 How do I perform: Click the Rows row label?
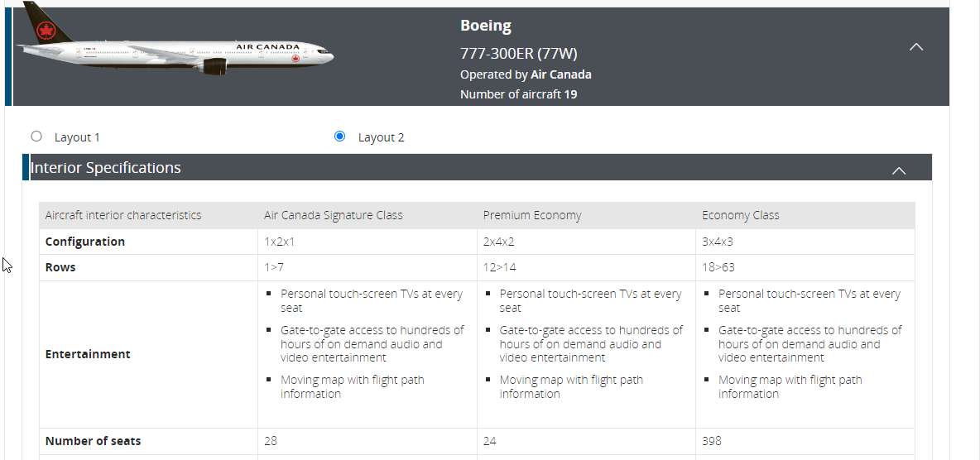tap(60, 267)
